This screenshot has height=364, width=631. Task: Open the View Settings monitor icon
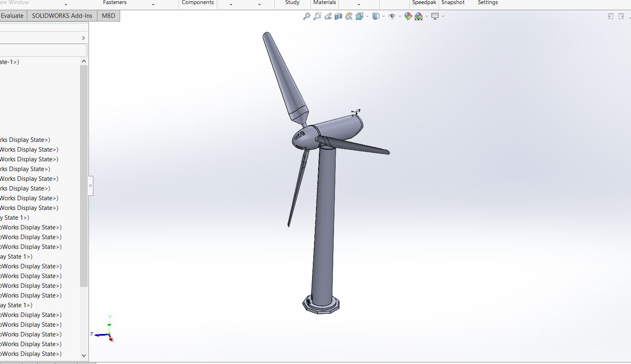pos(435,16)
